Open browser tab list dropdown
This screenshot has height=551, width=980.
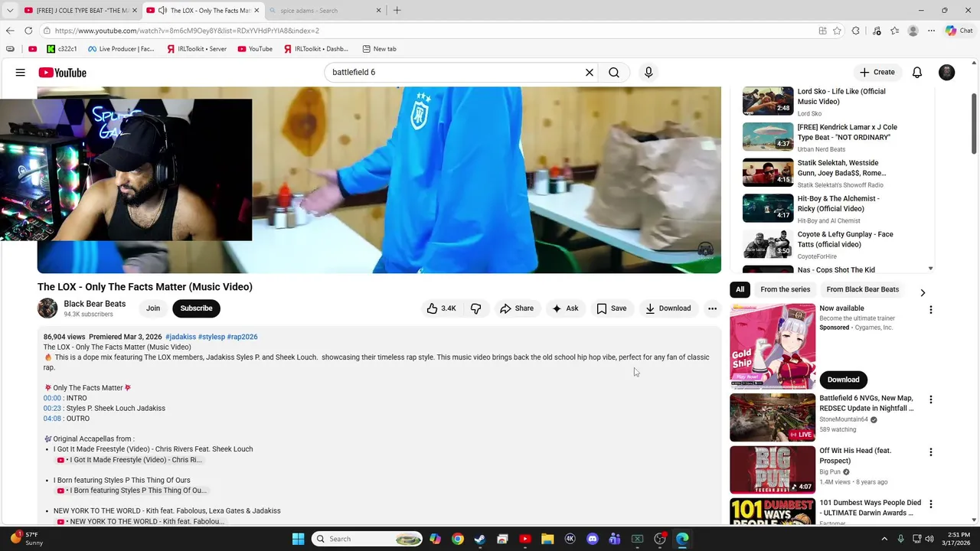click(x=10, y=11)
